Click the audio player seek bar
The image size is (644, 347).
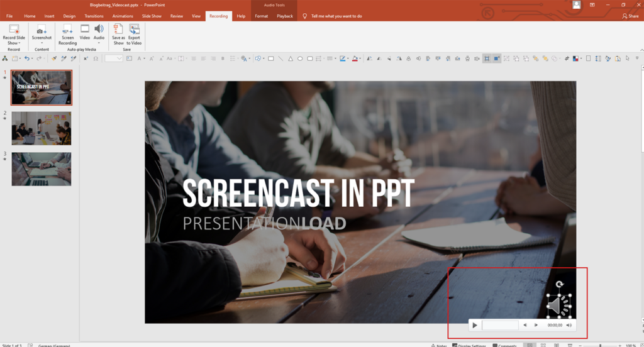pos(500,325)
